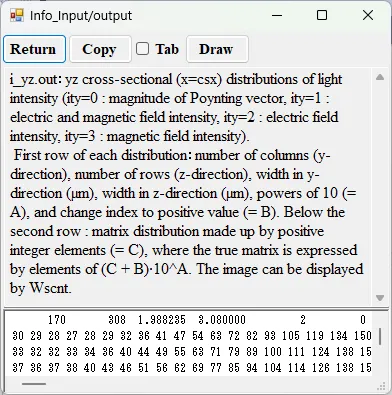Minimize the Info_Input/output window
The width and height of the screenshot is (392, 395).
tap(277, 15)
